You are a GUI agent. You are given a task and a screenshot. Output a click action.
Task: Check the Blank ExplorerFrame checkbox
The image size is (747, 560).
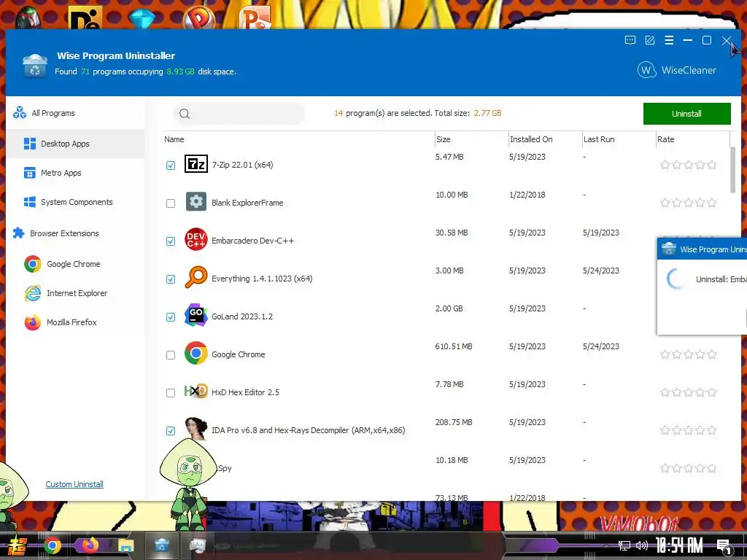[171, 203]
